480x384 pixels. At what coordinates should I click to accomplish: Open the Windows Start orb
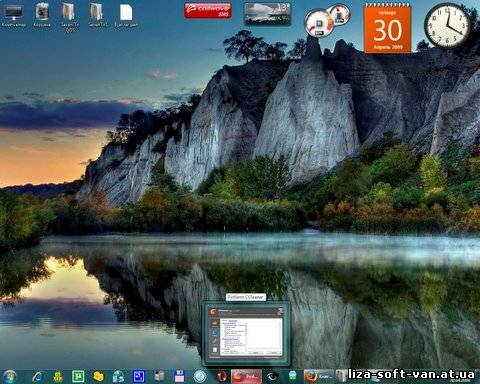pos(10,376)
